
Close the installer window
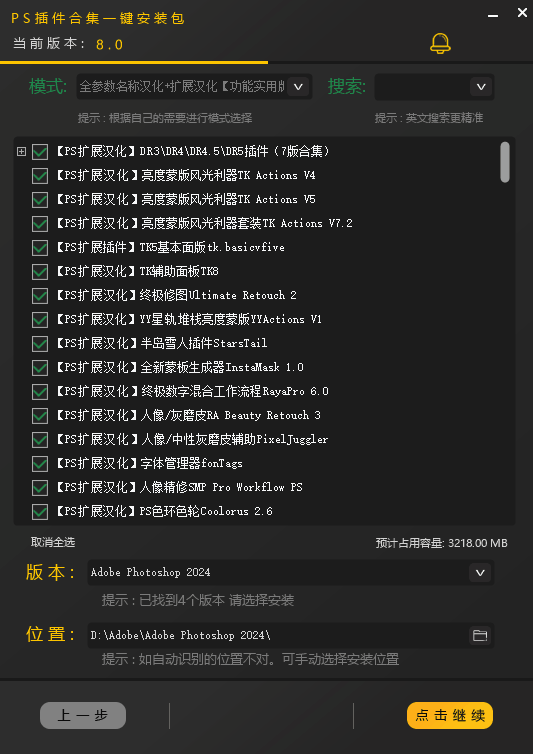pyautogui.click(x=522, y=13)
